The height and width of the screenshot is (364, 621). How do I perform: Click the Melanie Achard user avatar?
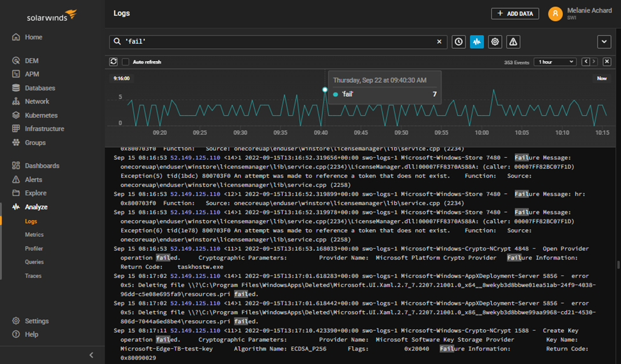555,13
